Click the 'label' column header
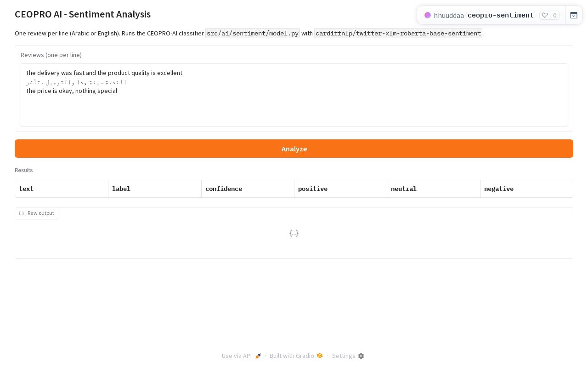Viewport: 588px width, 368px height. (155, 189)
